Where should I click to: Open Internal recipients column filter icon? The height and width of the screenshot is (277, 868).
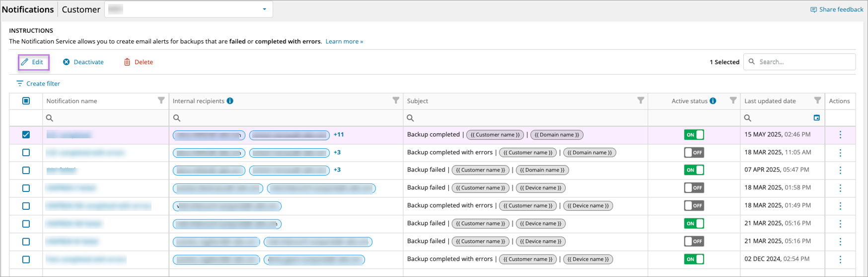pyautogui.click(x=396, y=100)
